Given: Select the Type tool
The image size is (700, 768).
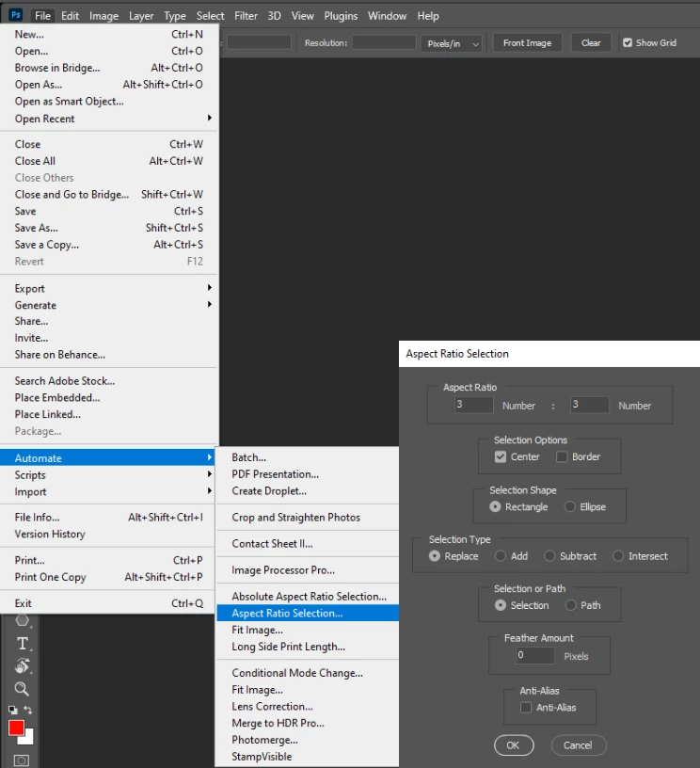Looking at the screenshot, I should 22,643.
